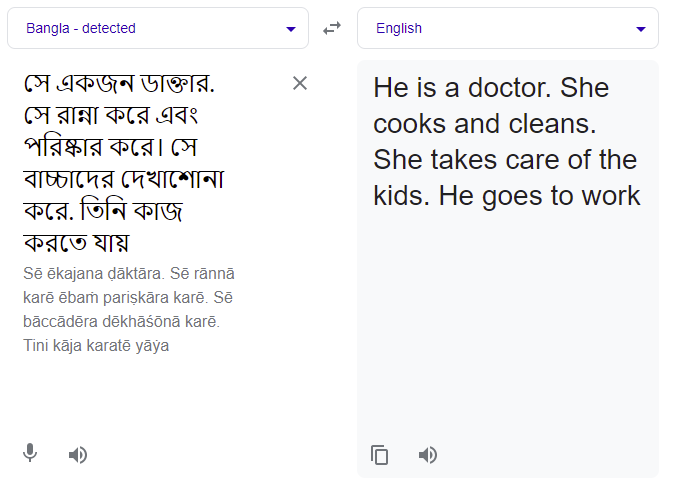Image resolution: width=678 pixels, height=485 pixels.
Task: Listen to the English translation
Action: click(x=428, y=455)
